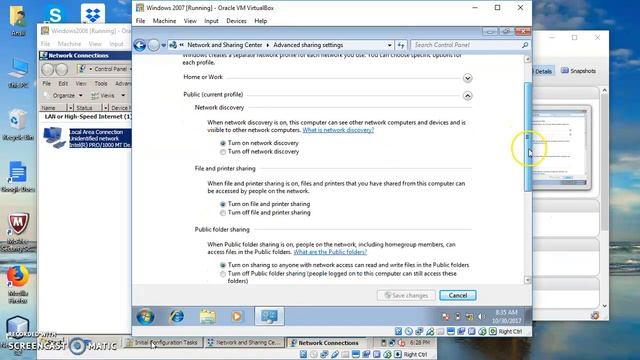Viewport: 640px width, 360px height.
Task: Click the network tray icon in Windows 7 guest
Action: pyautogui.click(x=470, y=317)
